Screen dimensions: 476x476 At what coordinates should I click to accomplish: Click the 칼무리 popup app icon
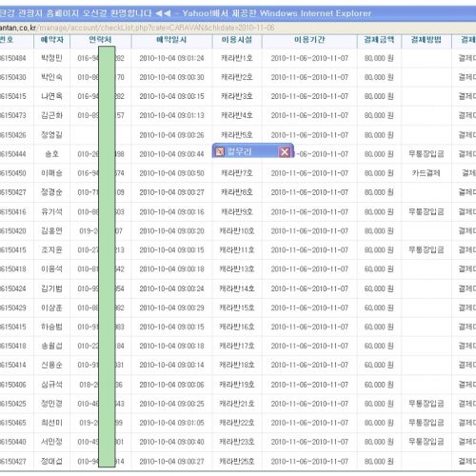click(x=220, y=151)
